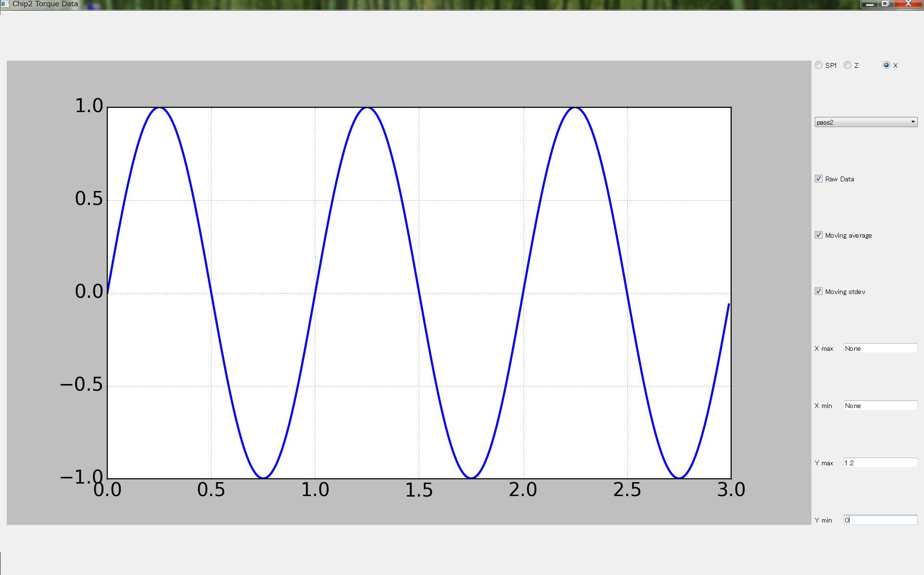
Task: Select the X axis radio button
Action: (x=886, y=65)
